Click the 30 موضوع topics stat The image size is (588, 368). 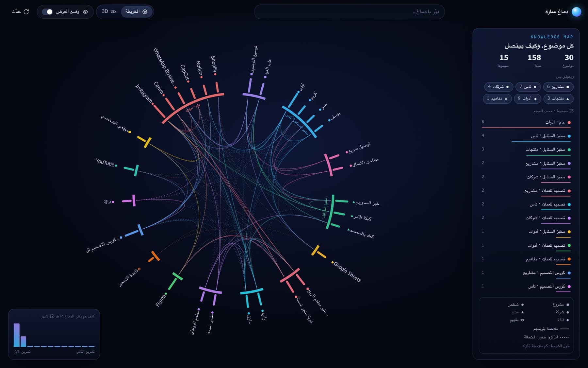click(x=568, y=61)
